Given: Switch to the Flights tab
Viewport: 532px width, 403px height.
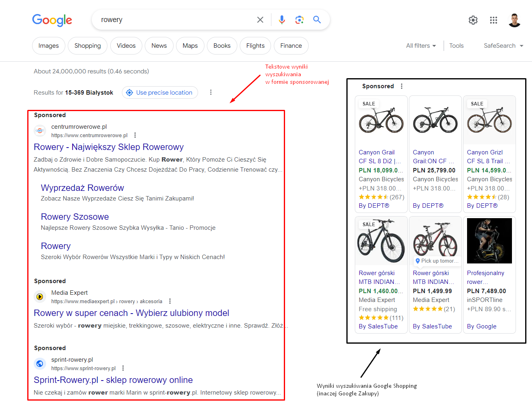Looking at the screenshot, I should tap(255, 46).
